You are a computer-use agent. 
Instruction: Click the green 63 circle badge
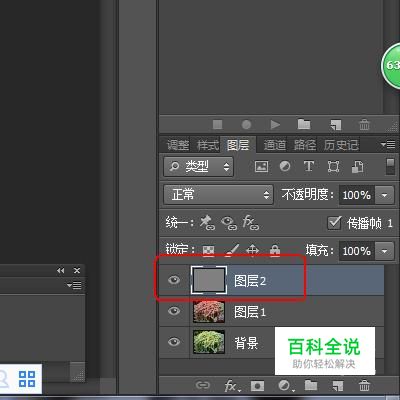[x=391, y=65]
